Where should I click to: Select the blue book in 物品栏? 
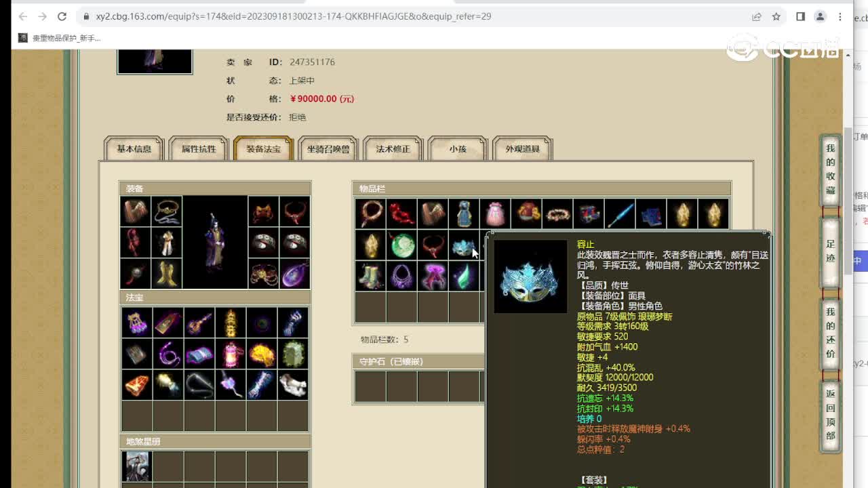click(x=652, y=213)
